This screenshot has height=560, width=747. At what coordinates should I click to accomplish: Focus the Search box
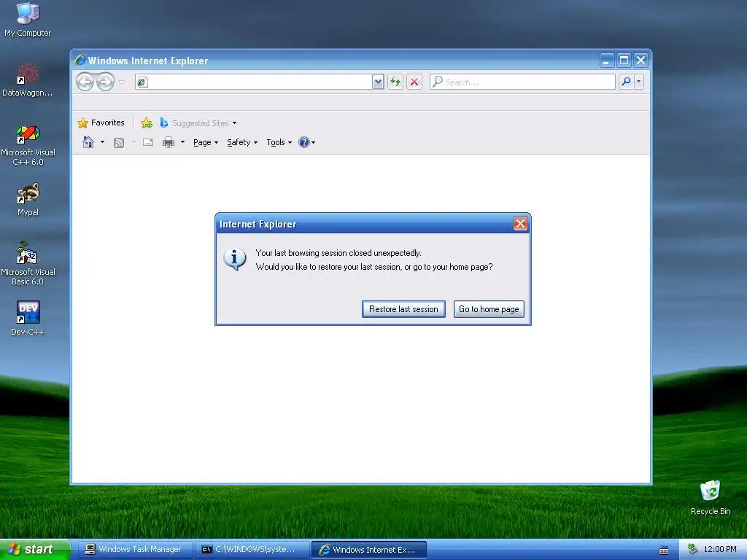[x=522, y=82]
